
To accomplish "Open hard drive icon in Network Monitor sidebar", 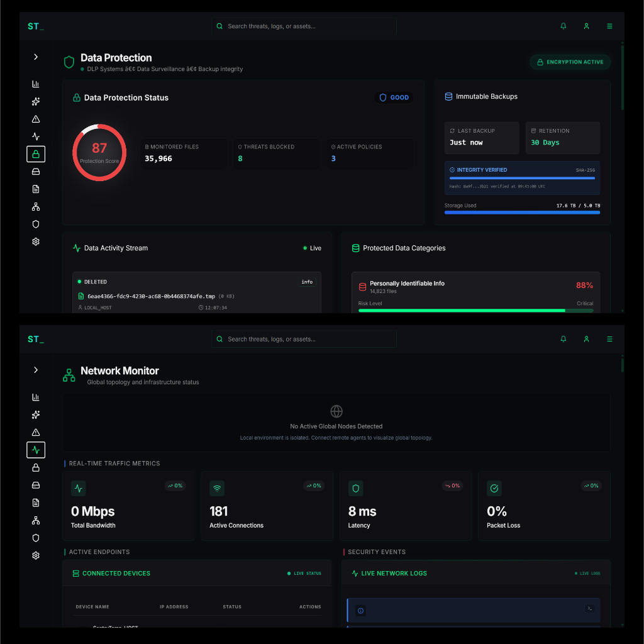I will click(36, 485).
